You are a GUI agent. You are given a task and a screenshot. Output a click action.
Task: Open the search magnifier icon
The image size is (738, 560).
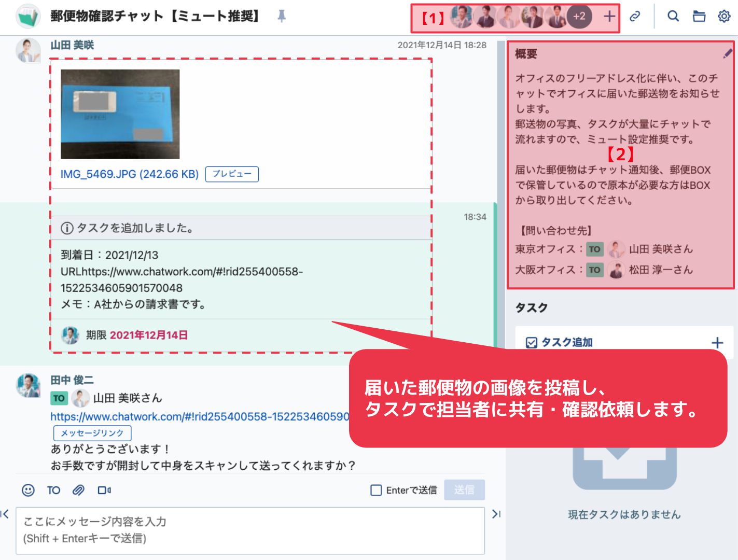[673, 16]
